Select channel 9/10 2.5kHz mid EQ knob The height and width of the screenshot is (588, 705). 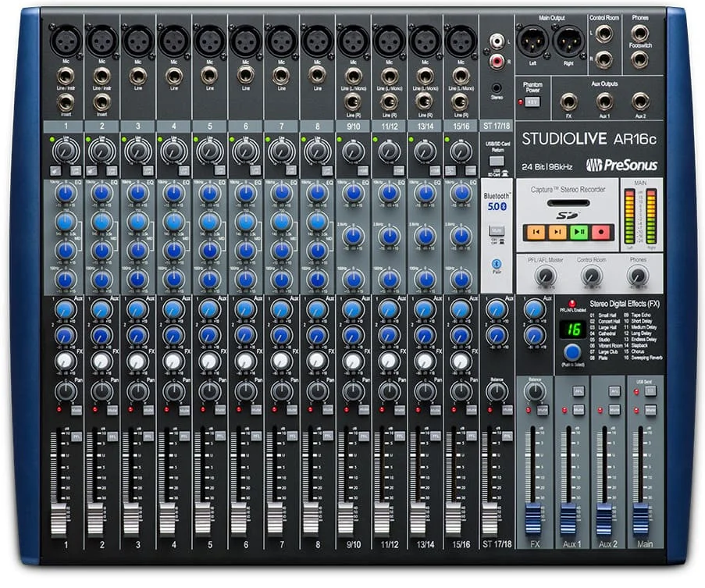pyautogui.click(x=354, y=236)
